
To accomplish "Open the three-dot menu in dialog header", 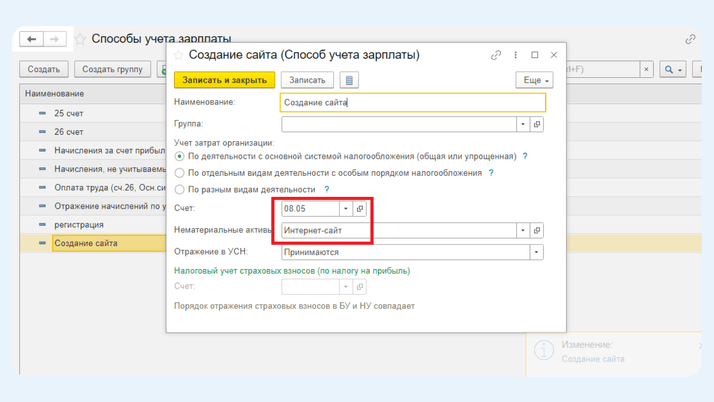I will point(515,55).
